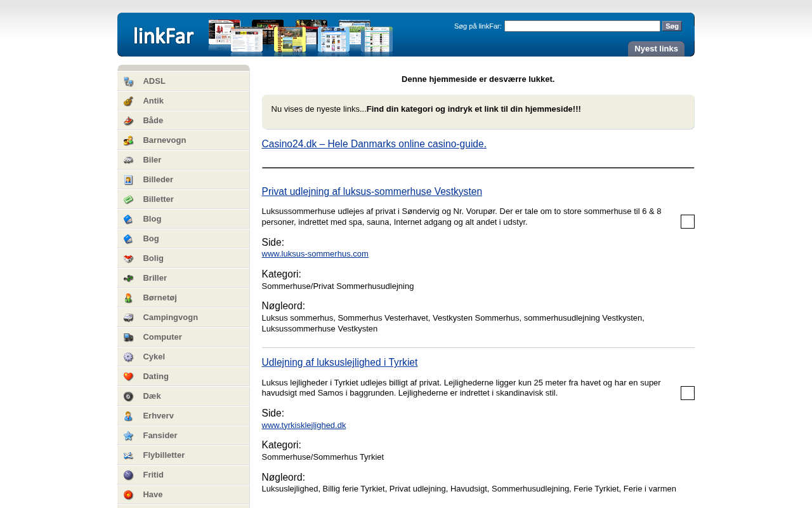Screen dimensions: 812x508
Task: Click the Have flower icon
Action: (x=129, y=495)
